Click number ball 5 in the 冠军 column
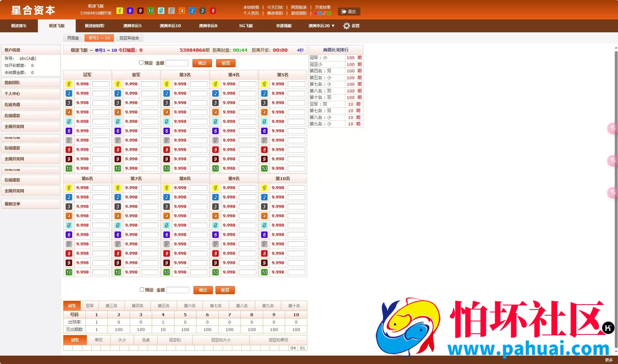Image resolution: width=618 pixels, height=364 pixels. 69,121
